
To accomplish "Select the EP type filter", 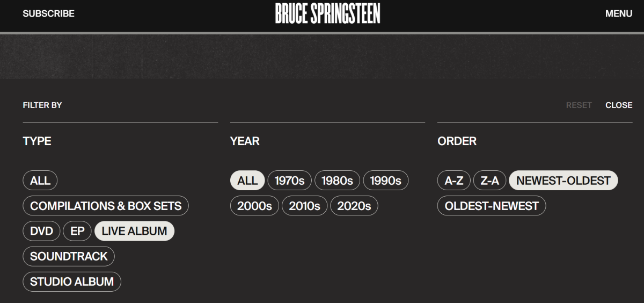I will 77,231.
